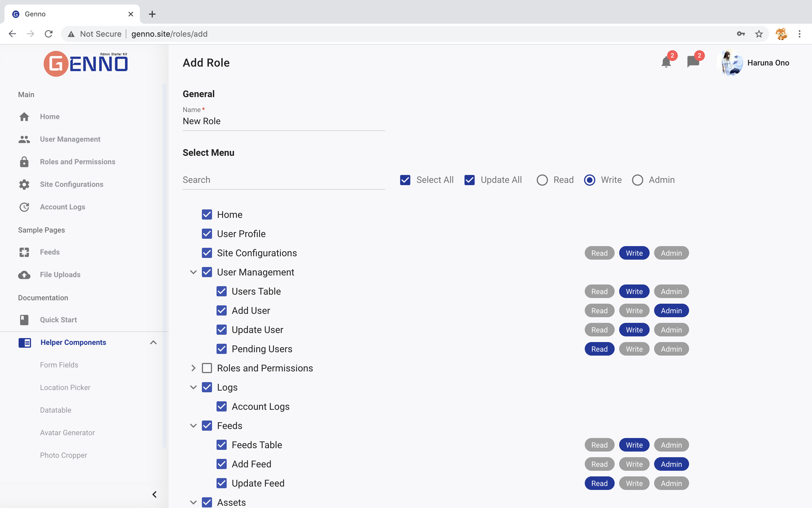
Task: Click the Quick Start book icon
Action: (x=24, y=320)
